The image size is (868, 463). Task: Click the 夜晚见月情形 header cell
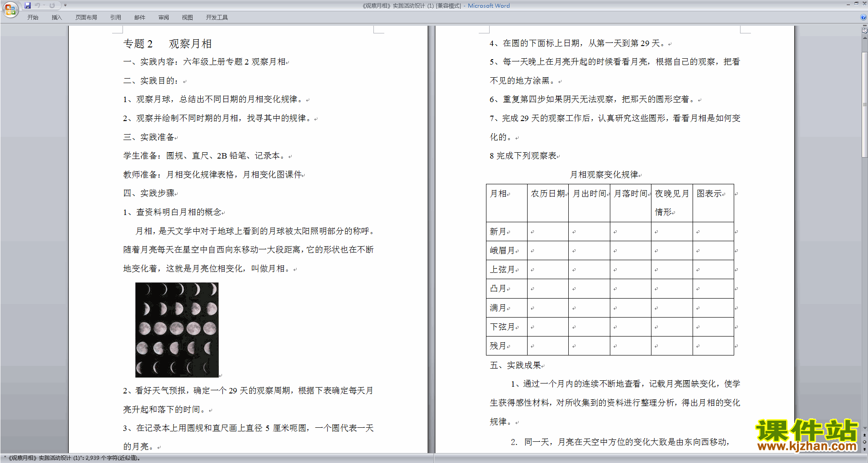click(672, 203)
